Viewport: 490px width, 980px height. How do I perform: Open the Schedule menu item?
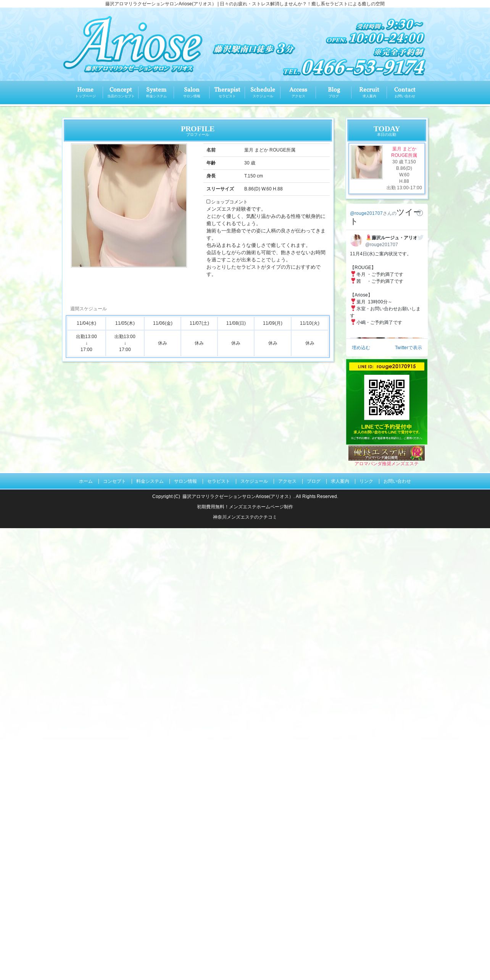pyautogui.click(x=263, y=92)
